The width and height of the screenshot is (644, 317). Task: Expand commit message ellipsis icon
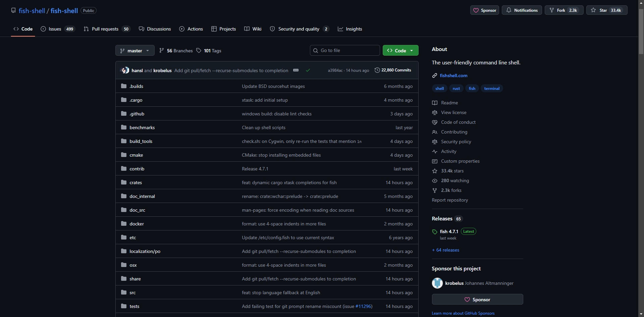[x=296, y=70]
